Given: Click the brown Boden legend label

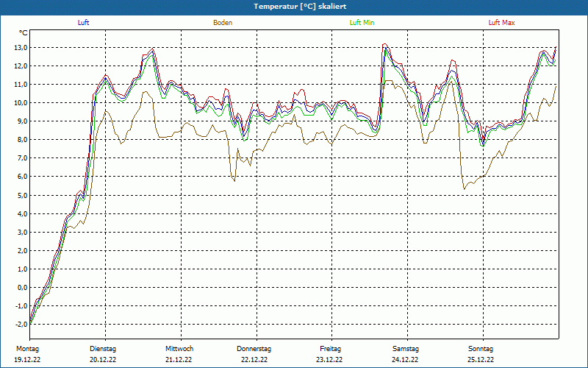Looking at the screenshot, I should coord(223,23).
